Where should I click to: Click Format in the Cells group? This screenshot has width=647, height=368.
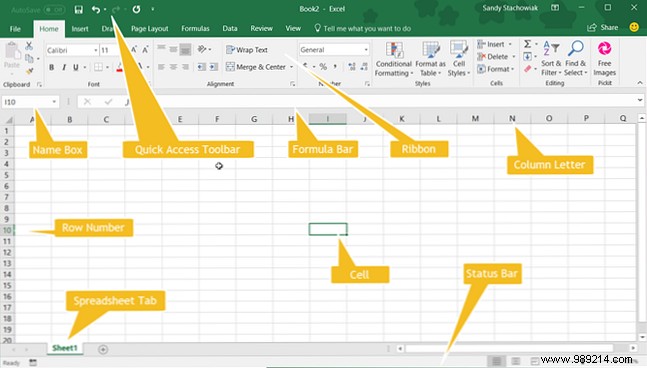[496, 69]
